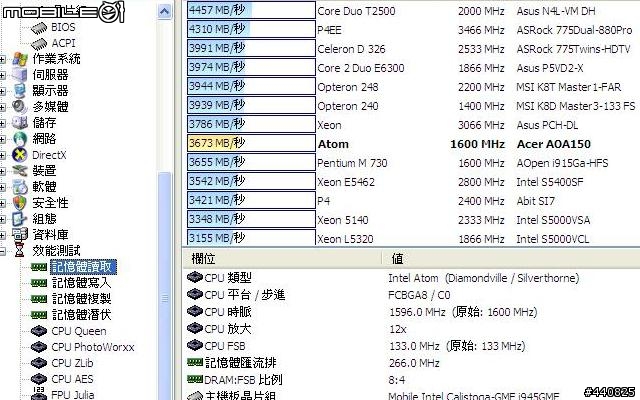The width and height of the screenshot is (640, 400).
Task: Expand the 安全性 tree node
Action: 2,203
